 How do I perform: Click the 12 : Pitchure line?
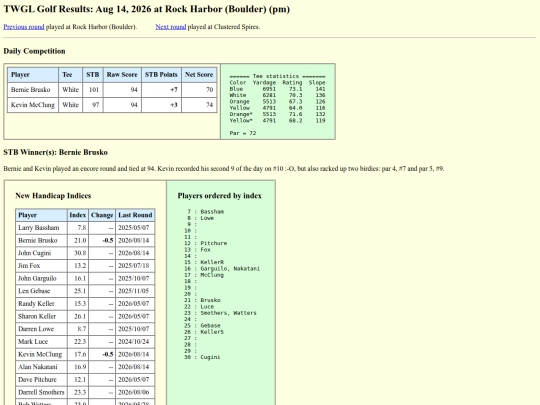click(206, 243)
